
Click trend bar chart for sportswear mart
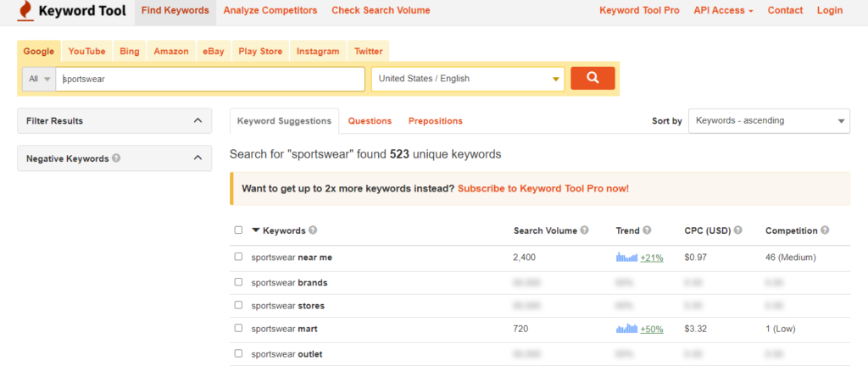[x=626, y=329]
